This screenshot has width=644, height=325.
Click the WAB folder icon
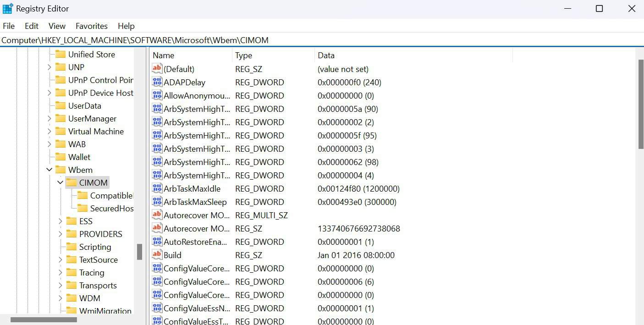[x=61, y=144]
